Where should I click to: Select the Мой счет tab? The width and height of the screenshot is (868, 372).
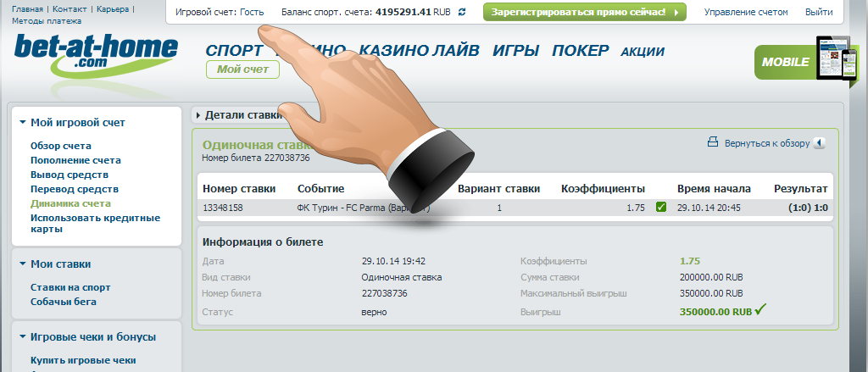pos(242,69)
